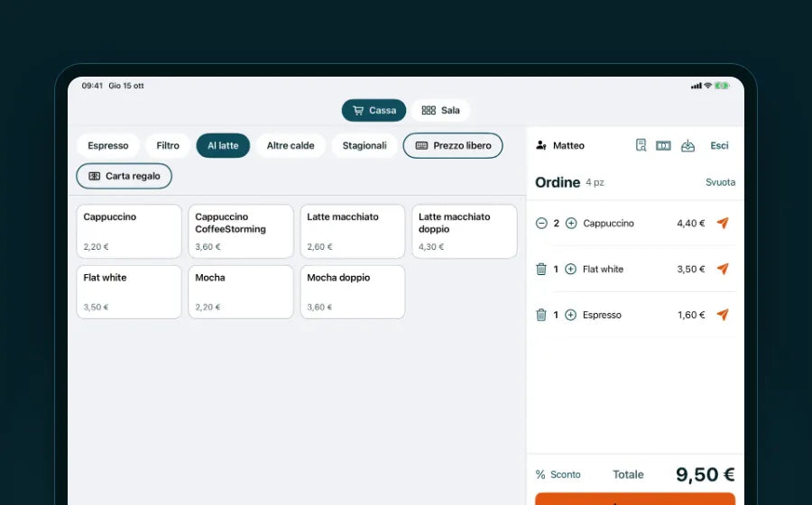This screenshot has height=505, width=812.
Task: Open Carta regalo option
Action: [x=125, y=176]
